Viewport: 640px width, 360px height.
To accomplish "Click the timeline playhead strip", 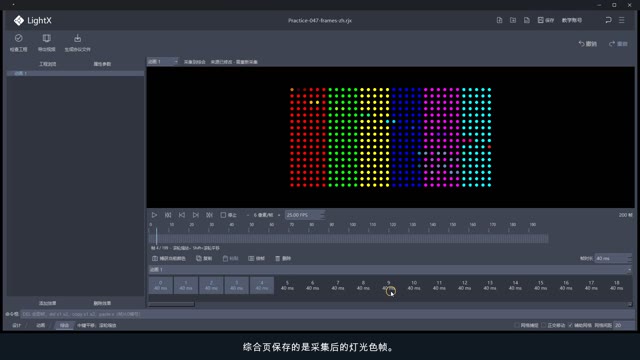I will point(349,239).
